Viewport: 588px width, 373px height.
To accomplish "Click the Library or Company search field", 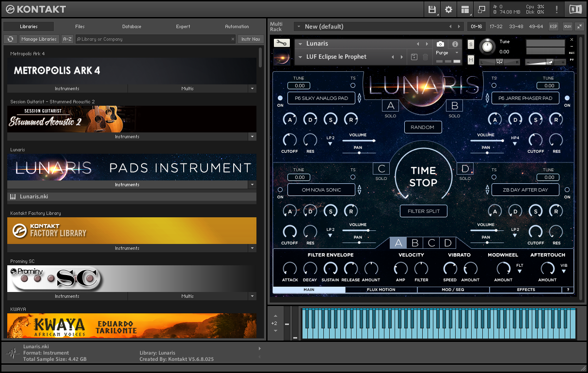I will click(155, 39).
